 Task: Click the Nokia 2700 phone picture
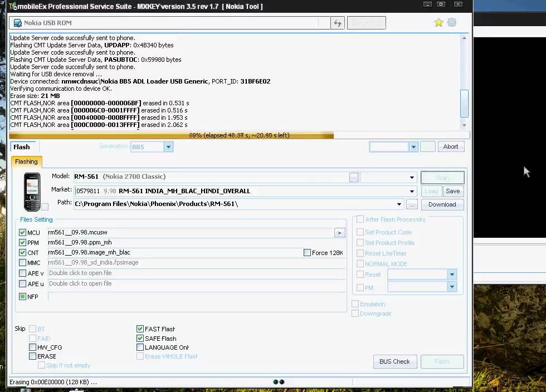tap(32, 192)
